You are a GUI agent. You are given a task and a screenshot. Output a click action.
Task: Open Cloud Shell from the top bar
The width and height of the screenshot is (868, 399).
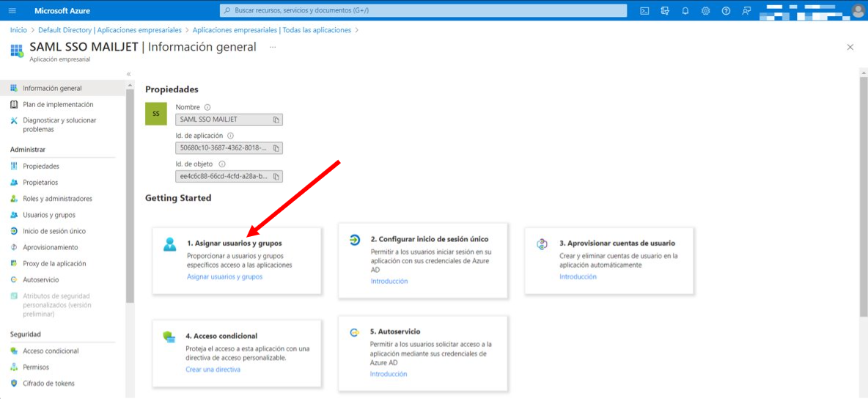644,10
